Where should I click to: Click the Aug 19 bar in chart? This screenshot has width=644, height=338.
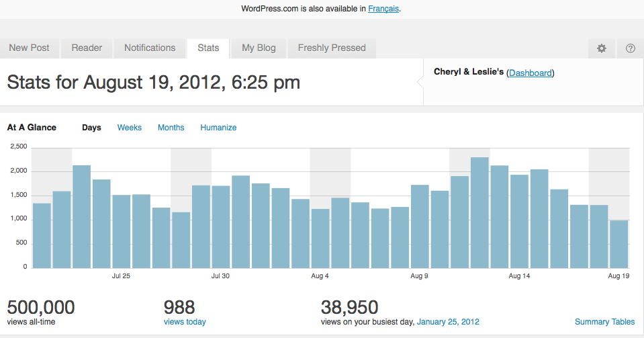tap(619, 244)
